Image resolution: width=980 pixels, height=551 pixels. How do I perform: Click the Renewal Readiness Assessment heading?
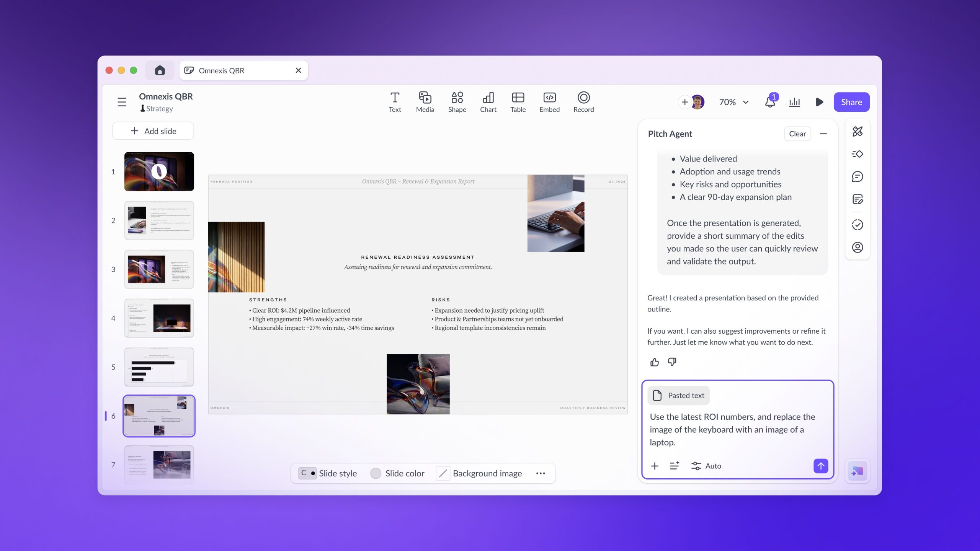(x=418, y=257)
